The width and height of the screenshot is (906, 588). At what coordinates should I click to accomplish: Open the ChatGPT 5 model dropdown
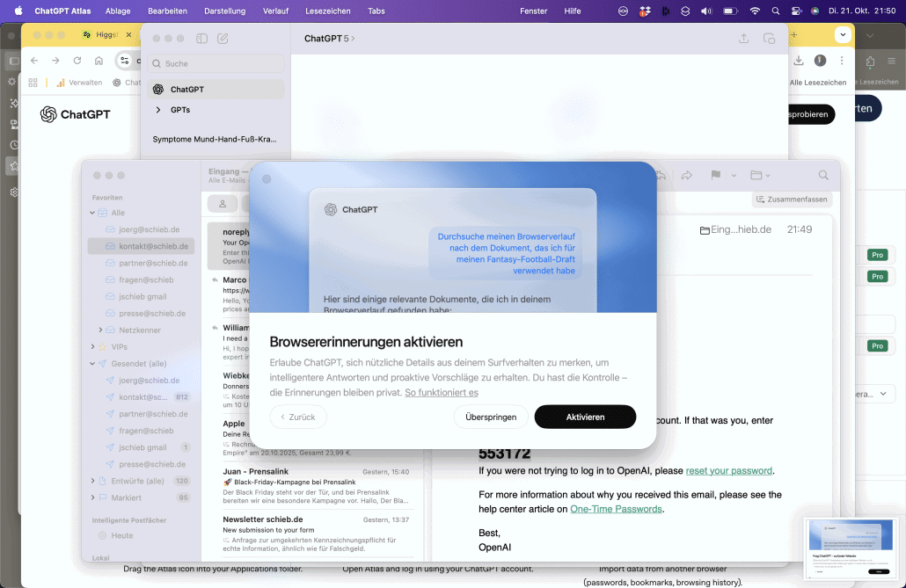[330, 39]
